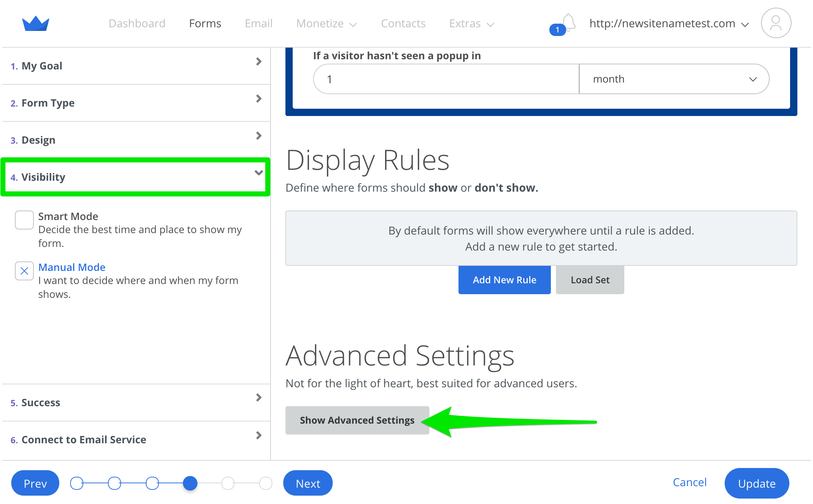Go to the Dashboard tab
Image resolution: width=813 pixels, height=504 pixels.
coord(137,24)
